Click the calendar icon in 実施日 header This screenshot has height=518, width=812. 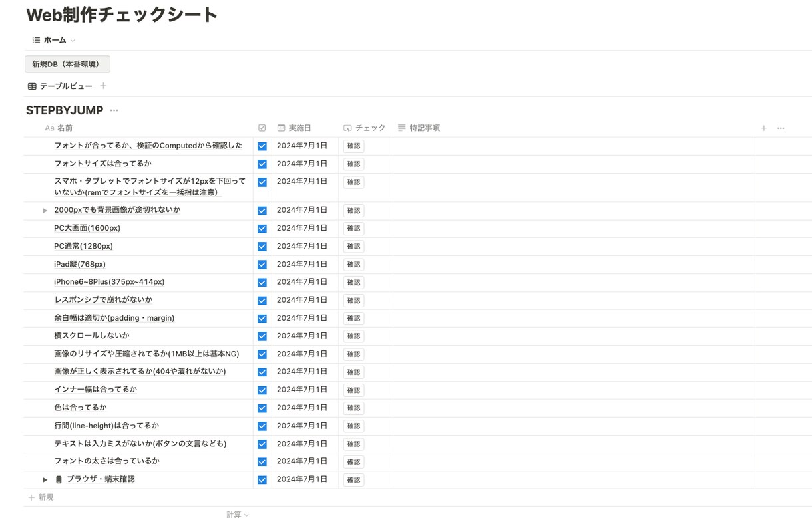tap(281, 128)
